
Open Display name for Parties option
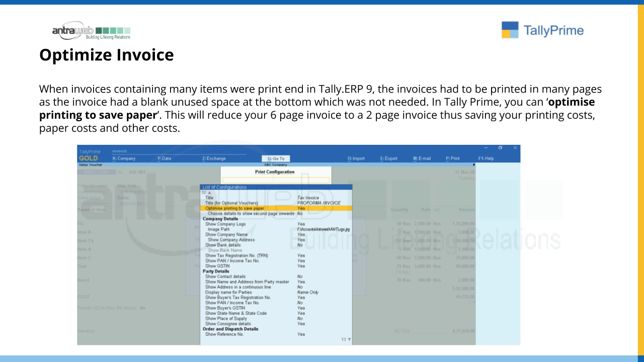coord(276,292)
